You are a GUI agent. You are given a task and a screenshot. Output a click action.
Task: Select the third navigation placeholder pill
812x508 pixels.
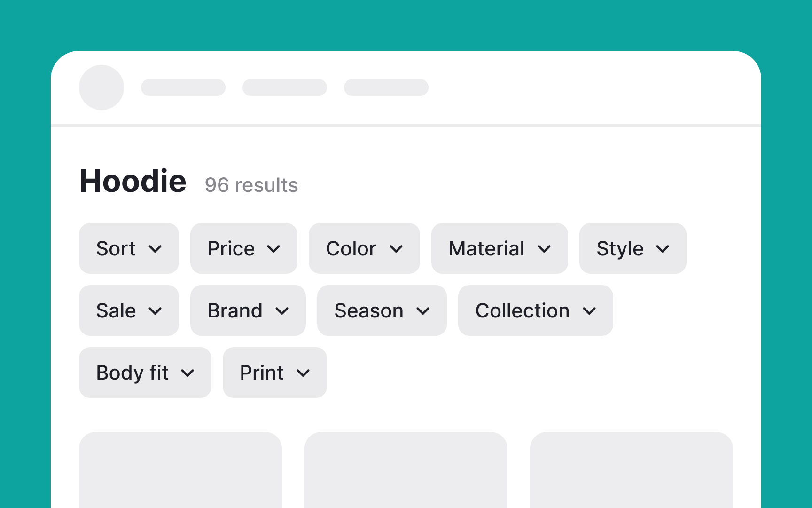coord(386,87)
